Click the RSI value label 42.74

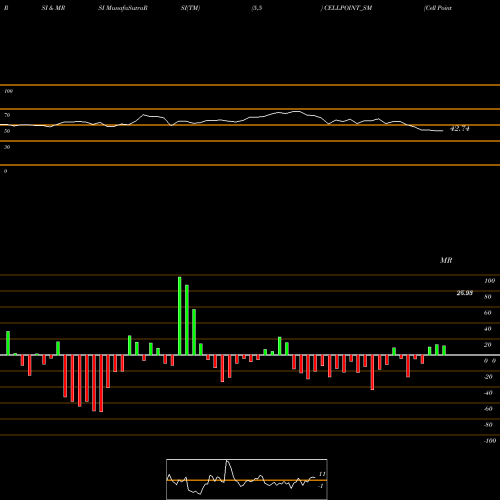(x=460, y=129)
